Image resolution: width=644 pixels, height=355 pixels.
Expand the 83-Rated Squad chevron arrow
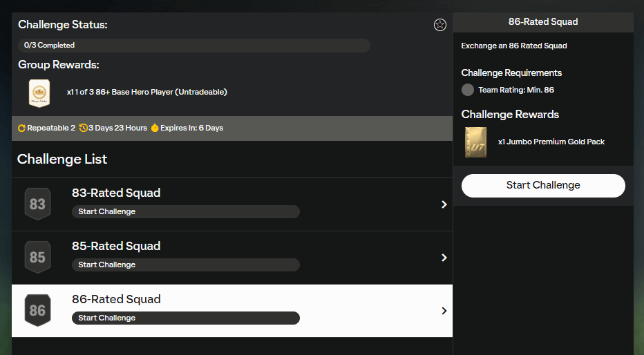click(x=444, y=204)
